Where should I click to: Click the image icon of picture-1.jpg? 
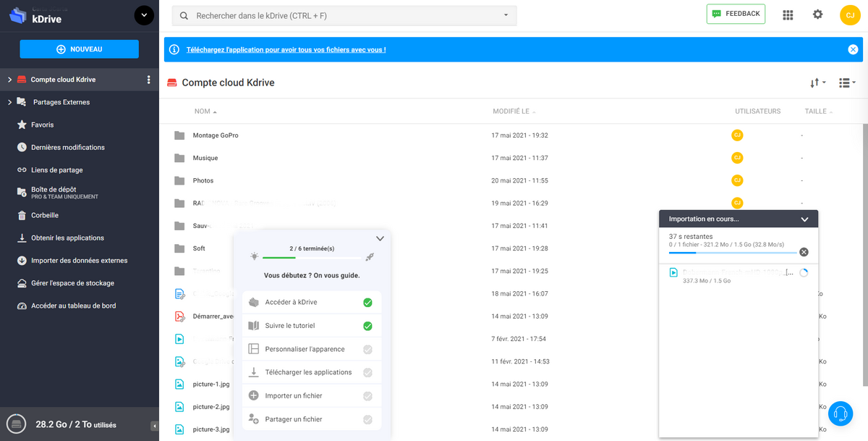click(179, 384)
